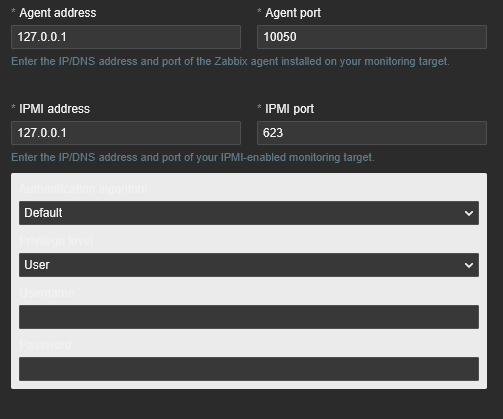Click the empty Username input field
The width and height of the screenshot is (503, 419).
coord(249,317)
